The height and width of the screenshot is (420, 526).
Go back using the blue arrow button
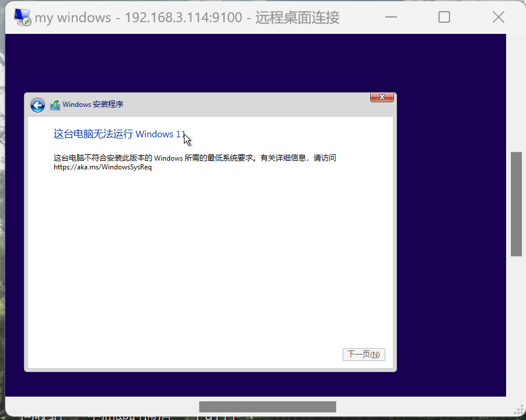click(x=37, y=105)
